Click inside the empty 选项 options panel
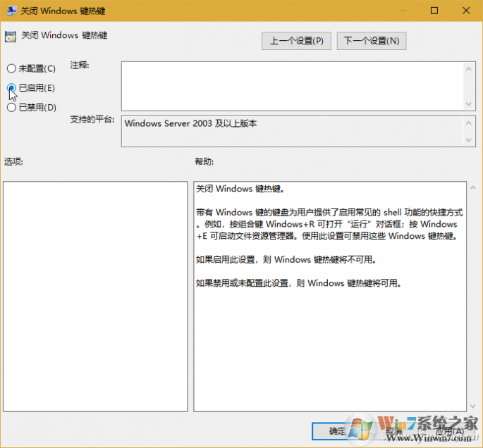 click(x=95, y=296)
